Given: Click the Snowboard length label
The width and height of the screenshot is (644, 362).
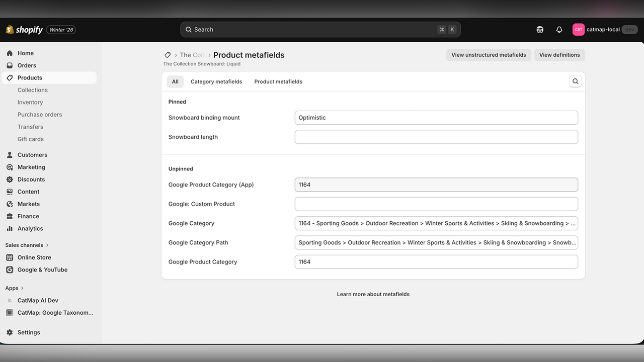Looking at the screenshot, I should pyautogui.click(x=193, y=137).
